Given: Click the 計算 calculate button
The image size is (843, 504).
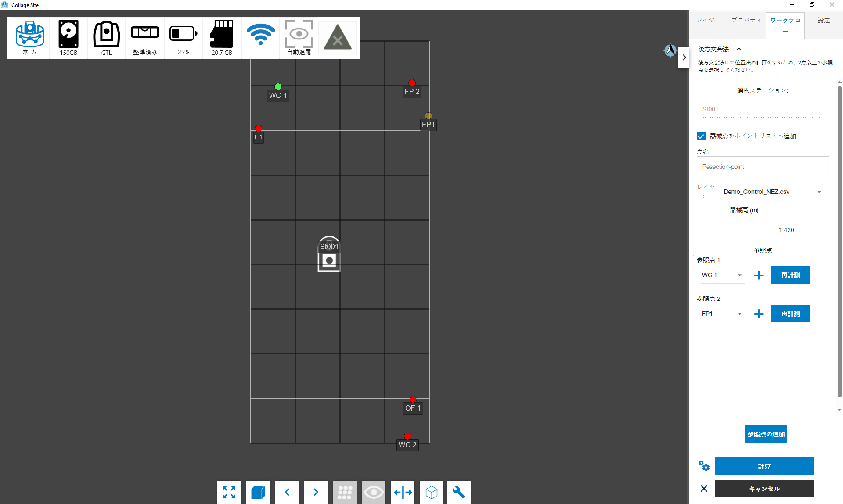Looking at the screenshot, I should [x=764, y=466].
